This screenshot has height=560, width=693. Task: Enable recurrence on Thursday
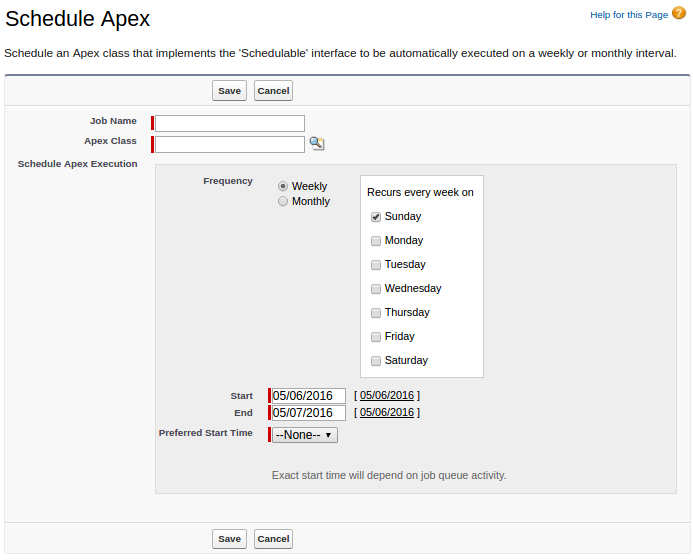[x=376, y=313]
